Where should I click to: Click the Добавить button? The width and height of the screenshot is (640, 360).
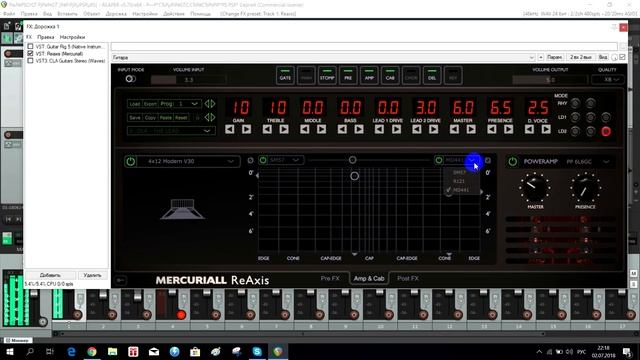click(x=50, y=275)
